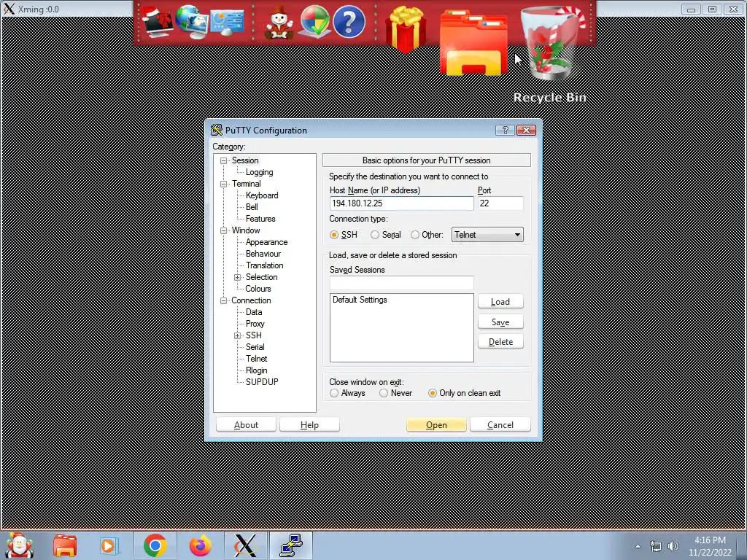
Task: Collapse the Session tree node
Action: pos(223,161)
